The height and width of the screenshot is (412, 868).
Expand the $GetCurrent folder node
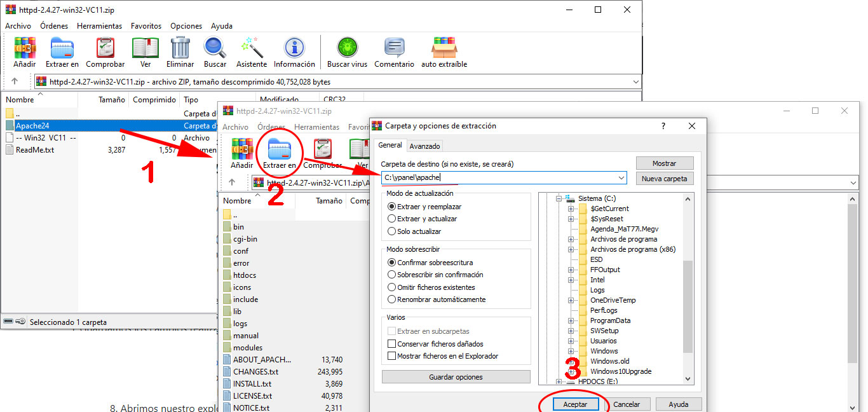click(x=571, y=209)
